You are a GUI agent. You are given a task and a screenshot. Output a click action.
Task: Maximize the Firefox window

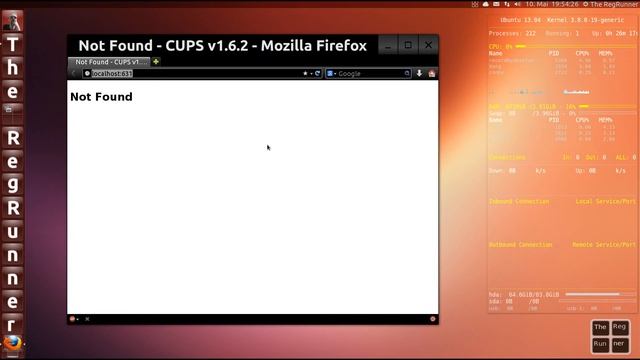tap(408, 45)
